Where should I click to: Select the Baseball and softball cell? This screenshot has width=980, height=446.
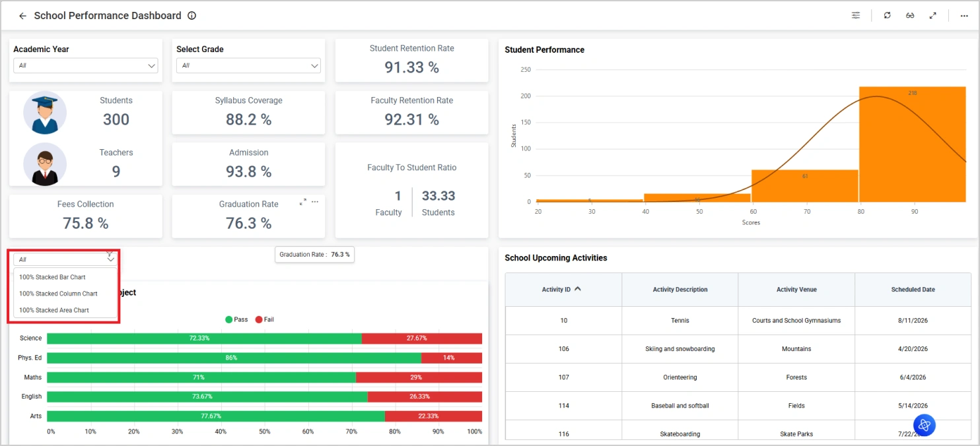[x=680, y=406]
